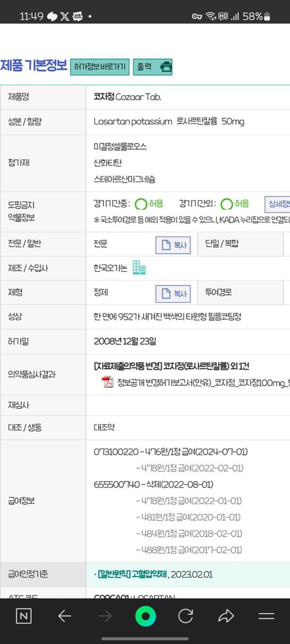Share the page using share arrow icon

[226, 616]
